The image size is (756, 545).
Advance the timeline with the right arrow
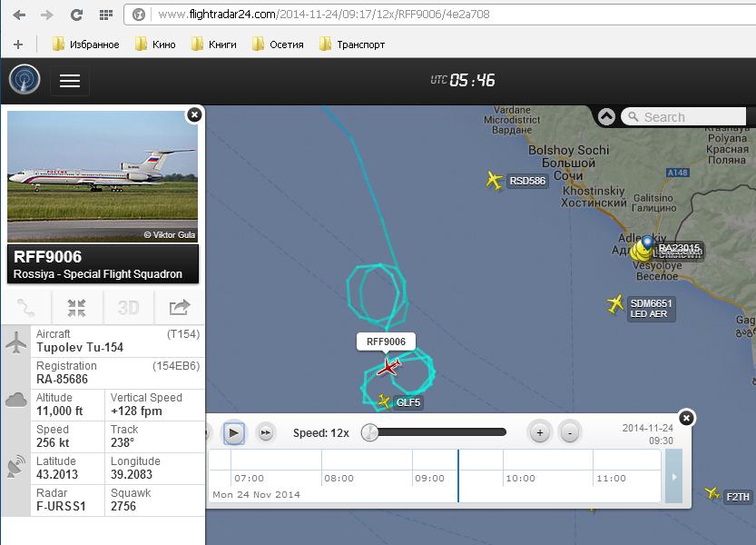coord(674,477)
